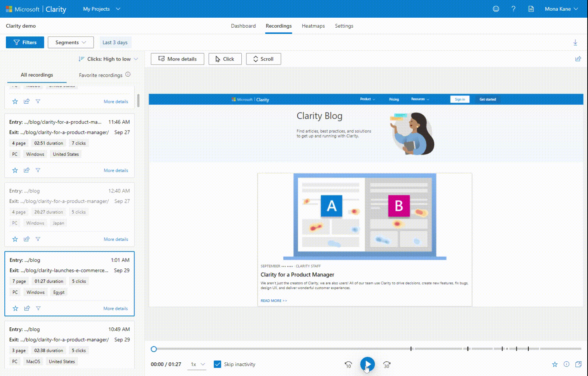Toggle the Skip inactivity checkbox
The image size is (588, 376).
pos(217,364)
